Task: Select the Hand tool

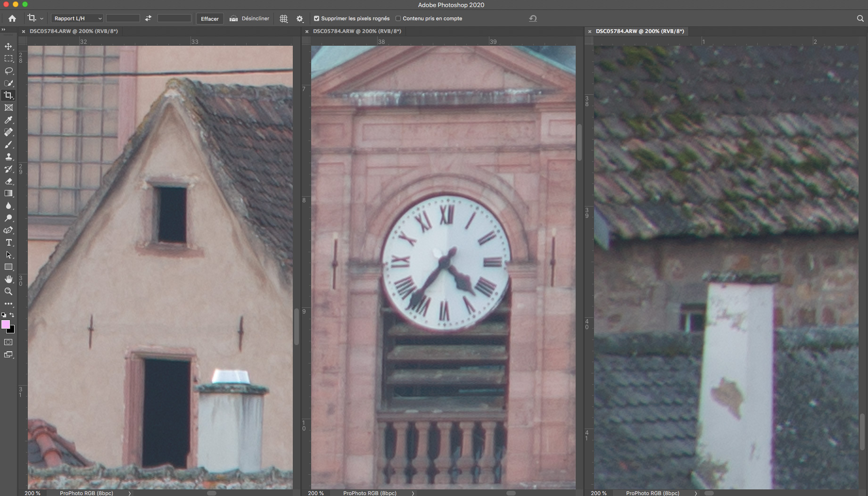Action: tap(8, 279)
